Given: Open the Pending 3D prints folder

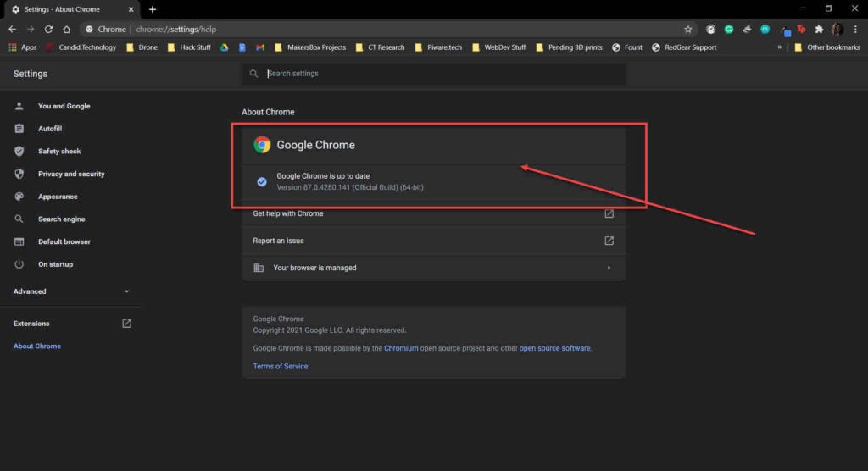Looking at the screenshot, I should [569, 47].
